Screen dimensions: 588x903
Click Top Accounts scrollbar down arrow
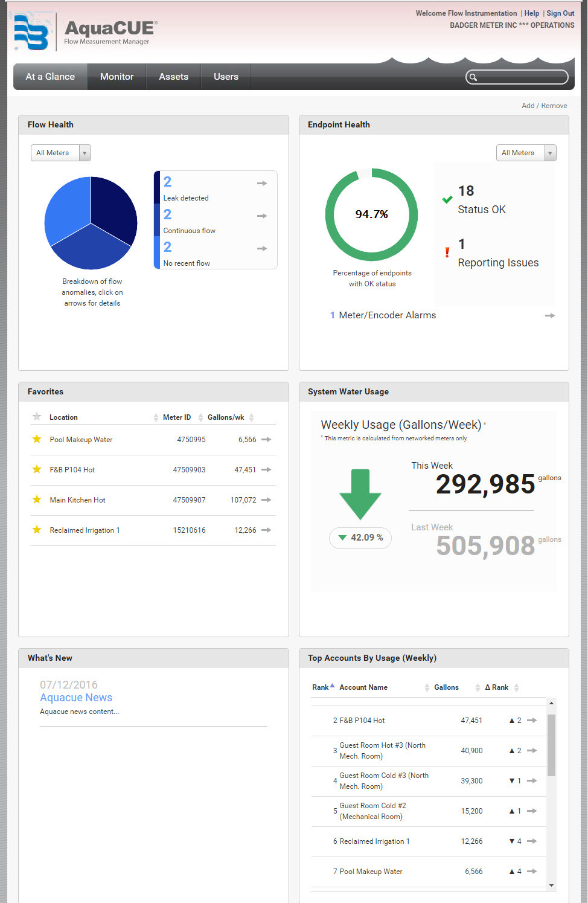(551, 885)
